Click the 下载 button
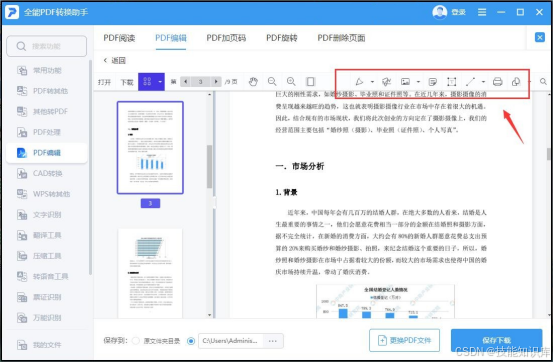 pyautogui.click(x=127, y=82)
